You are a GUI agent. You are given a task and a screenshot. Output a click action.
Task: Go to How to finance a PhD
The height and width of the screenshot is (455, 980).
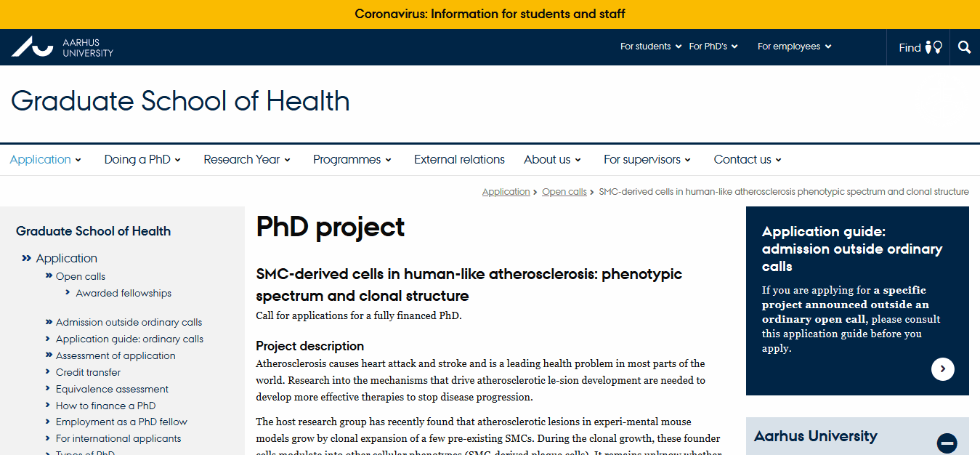pos(105,406)
